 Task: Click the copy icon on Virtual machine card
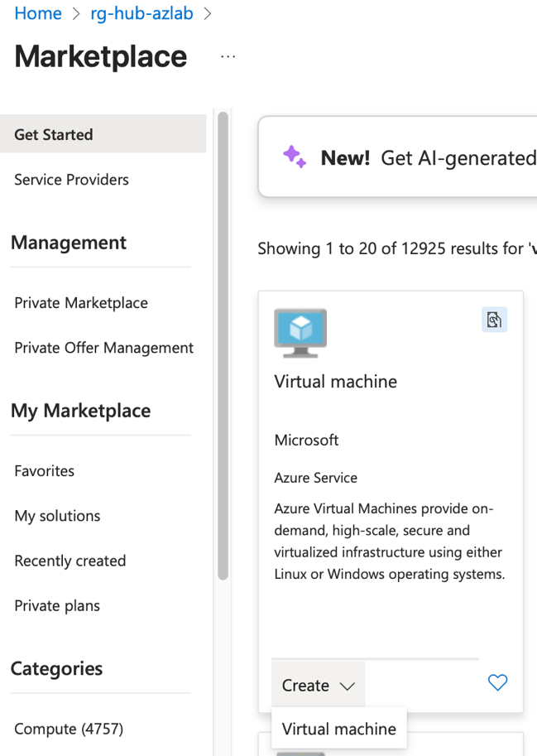coord(494,320)
